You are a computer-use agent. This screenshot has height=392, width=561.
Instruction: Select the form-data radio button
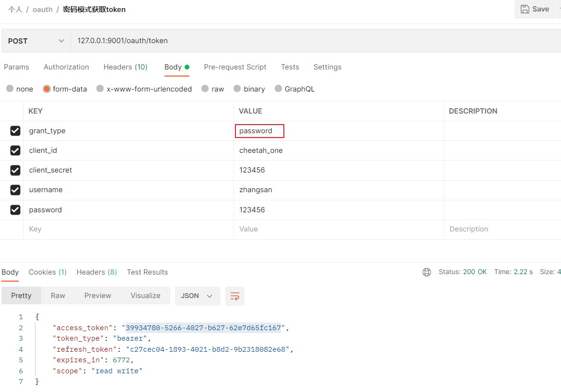tap(47, 89)
